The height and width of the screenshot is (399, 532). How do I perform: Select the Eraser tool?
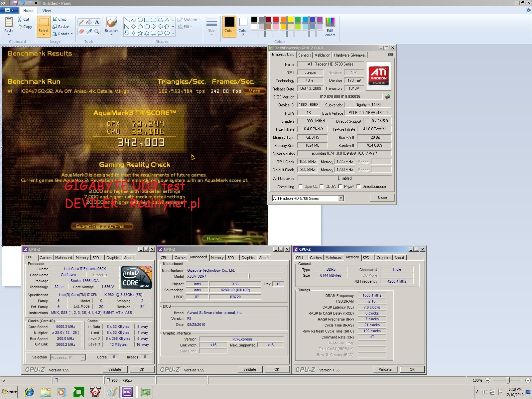pos(81,32)
